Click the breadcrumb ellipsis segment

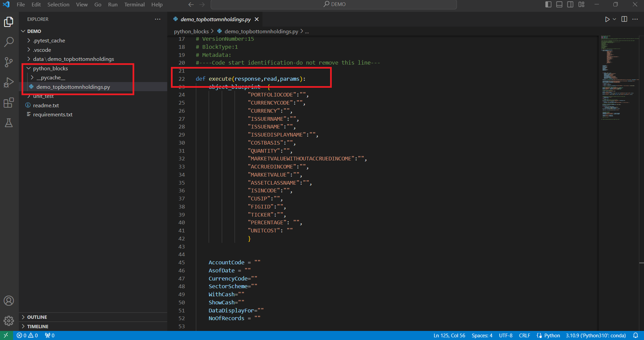(x=307, y=31)
